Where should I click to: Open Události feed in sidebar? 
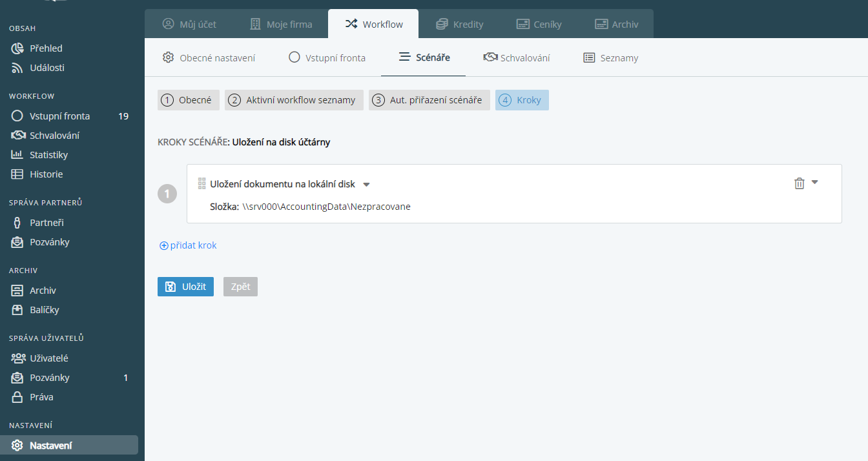point(46,68)
